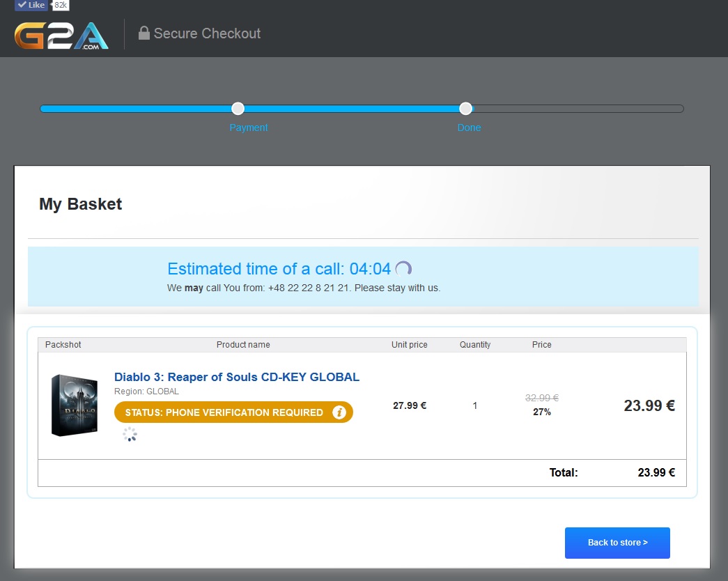Click the Quantity column header
The height and width of the screenshot is (581, 728).
point(475,345)
